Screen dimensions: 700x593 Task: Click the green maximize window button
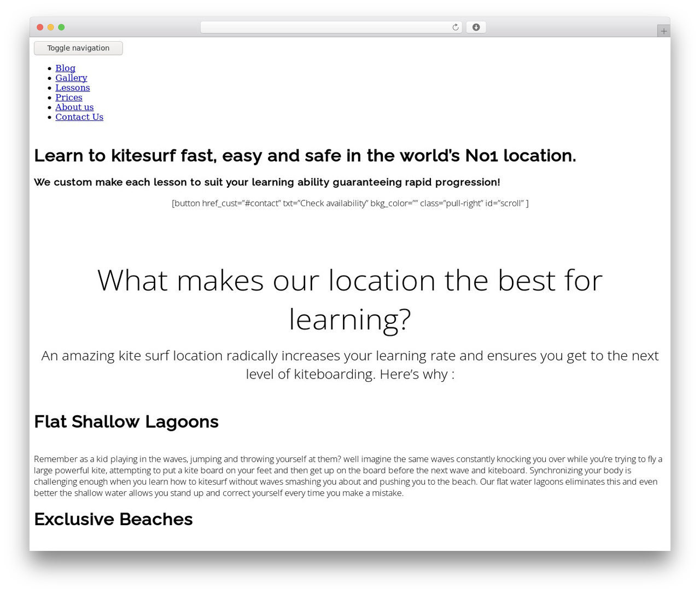(61, 27)
